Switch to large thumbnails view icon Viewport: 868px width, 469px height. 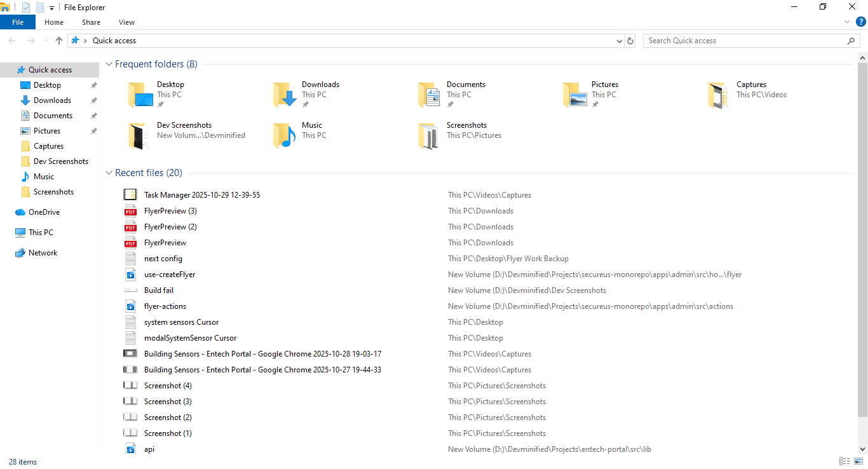[x=858, y=461]
